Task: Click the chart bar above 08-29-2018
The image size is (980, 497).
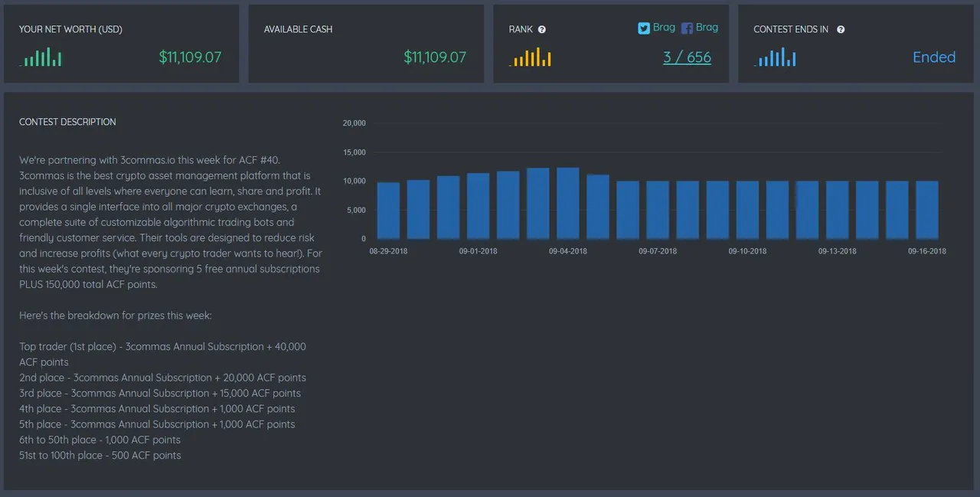Action: [388, 211]
